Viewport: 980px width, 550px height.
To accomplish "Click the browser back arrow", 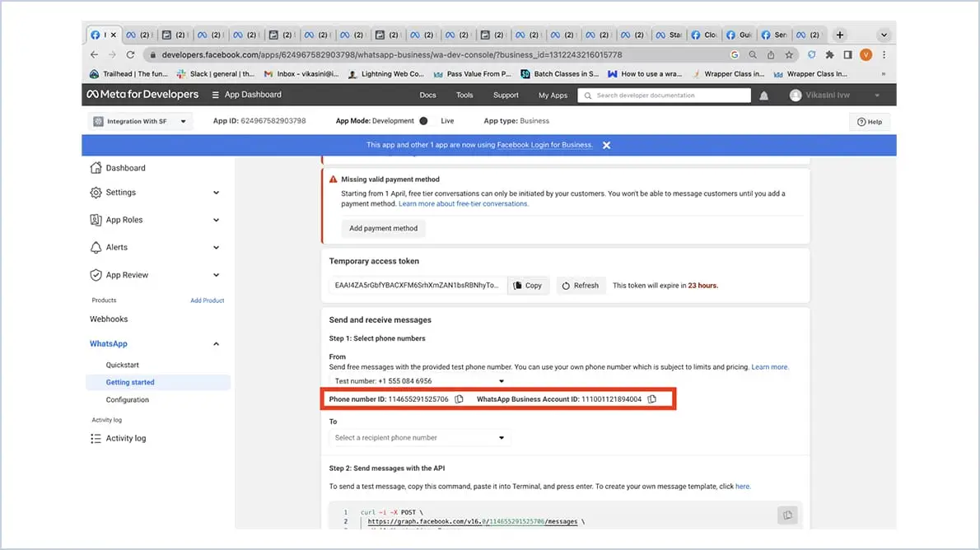I will pos(94,55).
